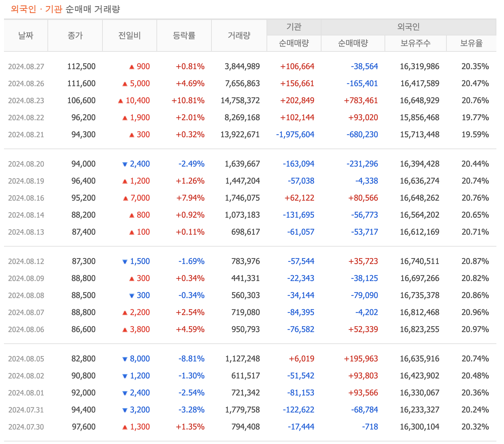Select the 외국인 group header
The height and width of the screenshot is (444, 504).
[x=409, y=26]
